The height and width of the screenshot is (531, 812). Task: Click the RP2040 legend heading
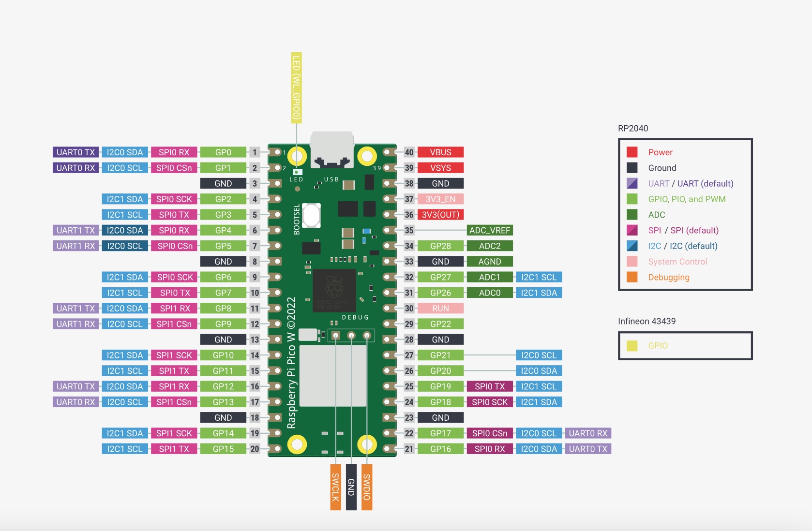pos(633,128)
